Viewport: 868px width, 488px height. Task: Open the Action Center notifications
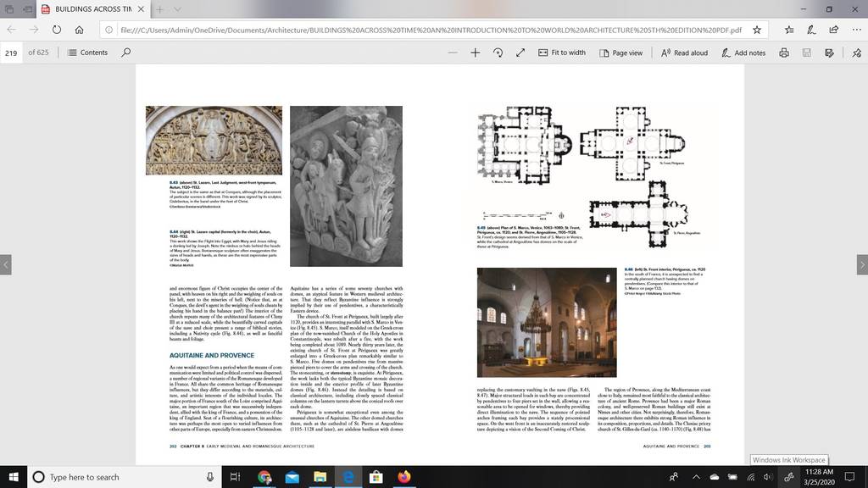click(849, 477)
